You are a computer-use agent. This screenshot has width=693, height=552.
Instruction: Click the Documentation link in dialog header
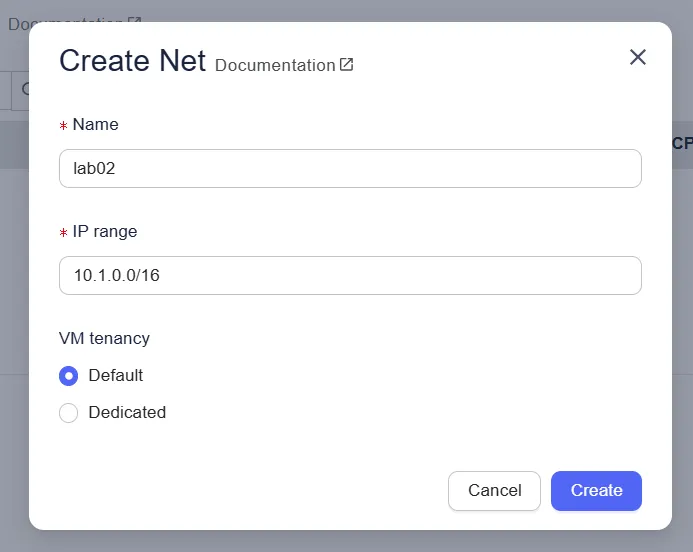coord(275,65)
